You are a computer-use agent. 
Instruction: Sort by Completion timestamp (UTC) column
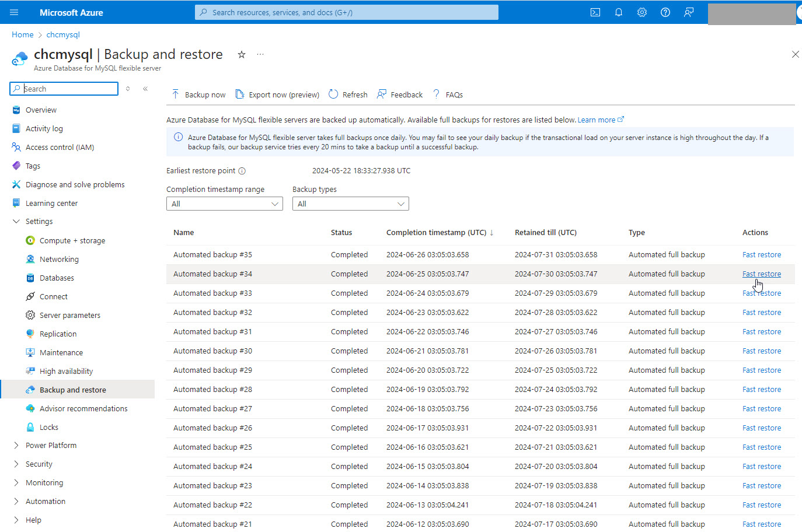pos(440,232)
